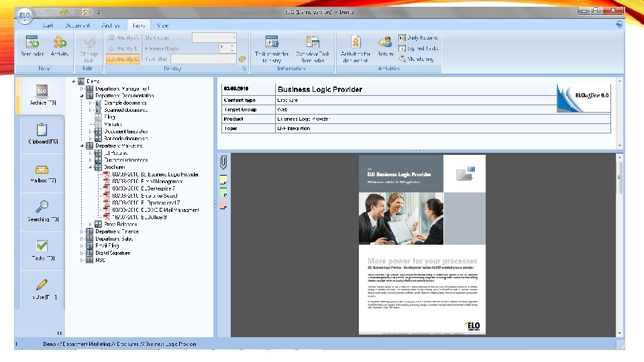644x362 pixels.
Task: Expand Department Management folder
Action: [x=82, y=88]
